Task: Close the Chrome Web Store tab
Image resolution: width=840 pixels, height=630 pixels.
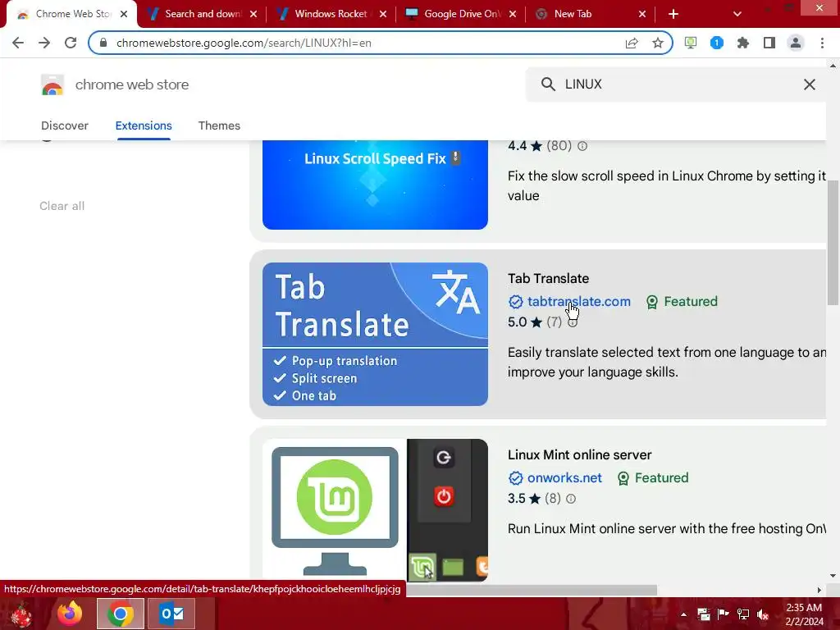Action: pyautogui.click(x=124, y=14)
